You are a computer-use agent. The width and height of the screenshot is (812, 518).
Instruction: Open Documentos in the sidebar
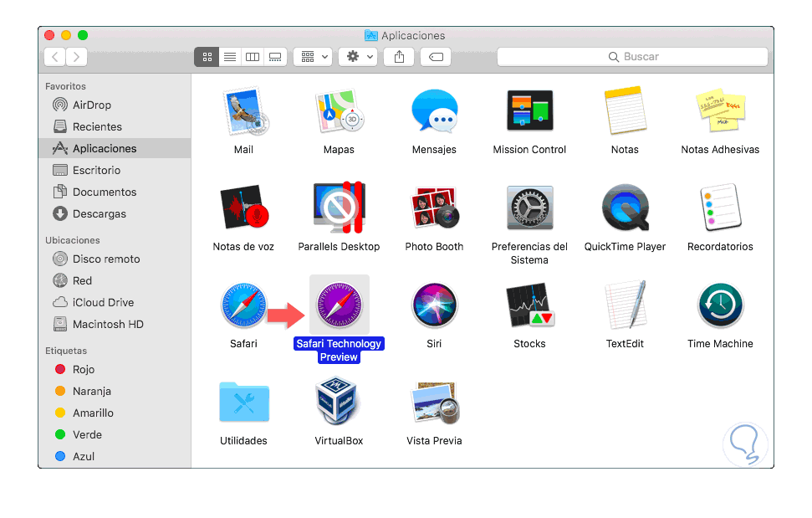115,192
